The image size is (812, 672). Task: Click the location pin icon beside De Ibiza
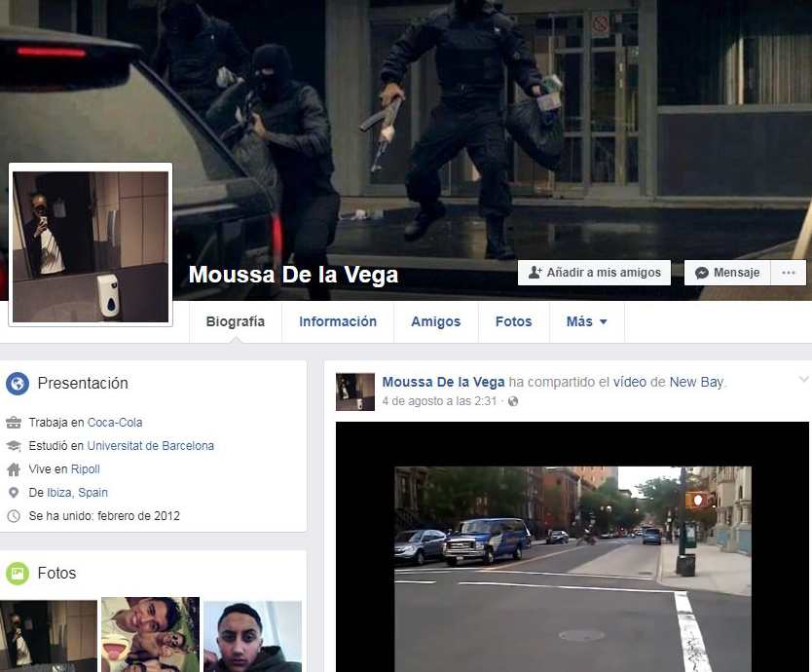tap(14, 493)
